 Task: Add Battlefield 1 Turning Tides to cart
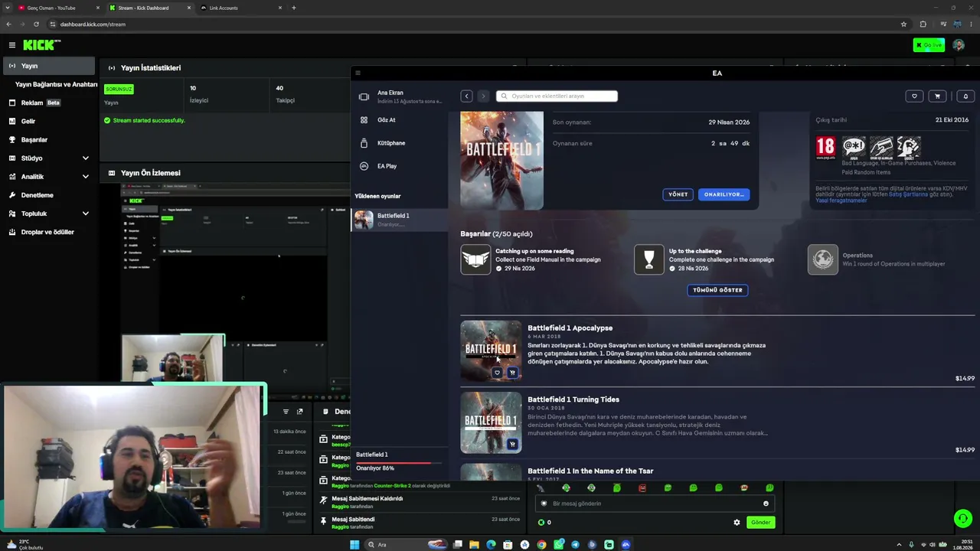[x=512, y=444]
